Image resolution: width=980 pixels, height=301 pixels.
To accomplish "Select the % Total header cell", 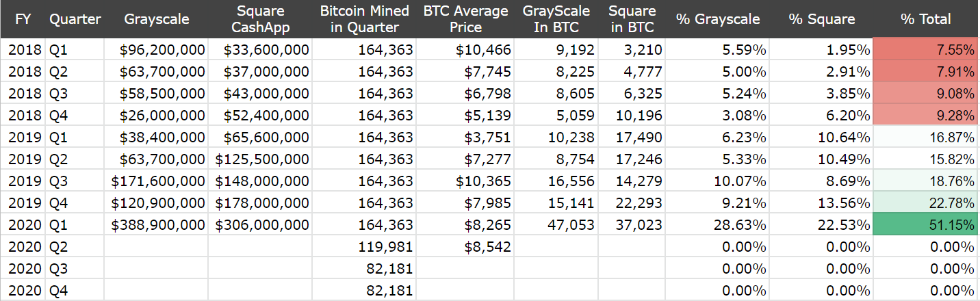I will pos(926,19).
